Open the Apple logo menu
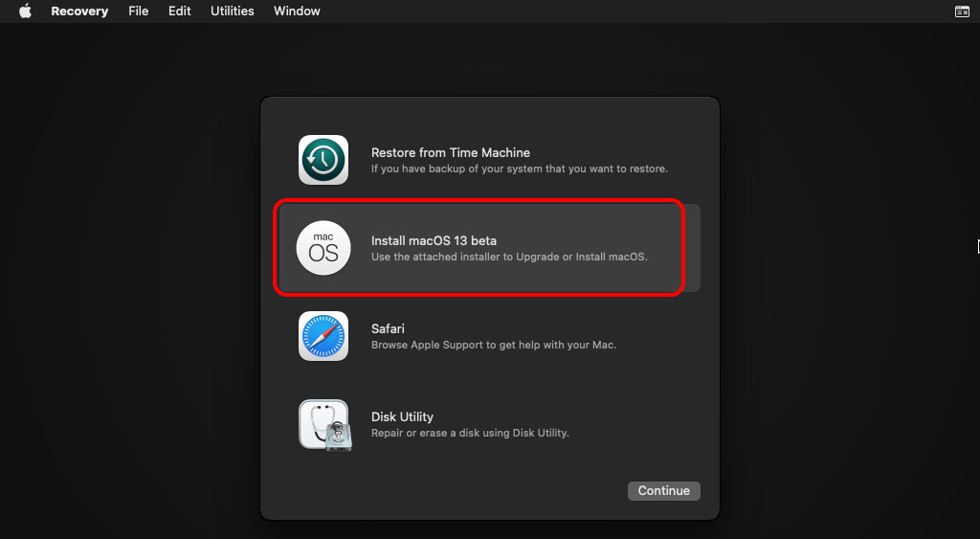 [x=25, y=11]
